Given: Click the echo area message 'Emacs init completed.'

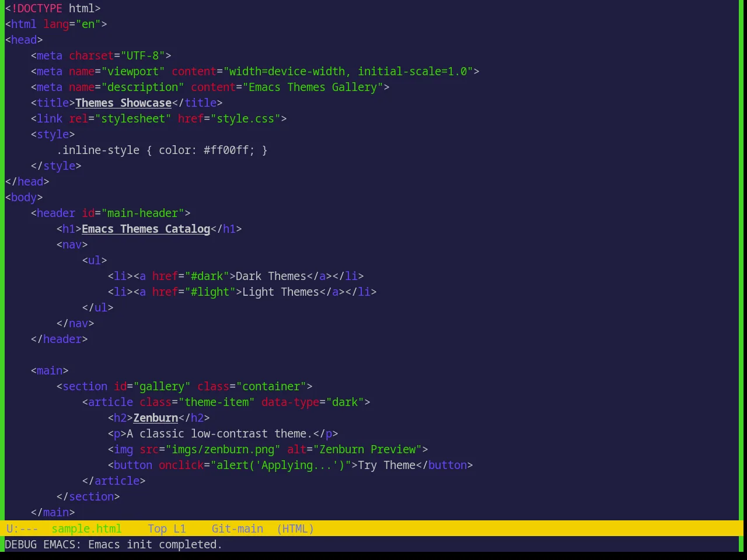Looking at the screenshot, I should point(155,544).
